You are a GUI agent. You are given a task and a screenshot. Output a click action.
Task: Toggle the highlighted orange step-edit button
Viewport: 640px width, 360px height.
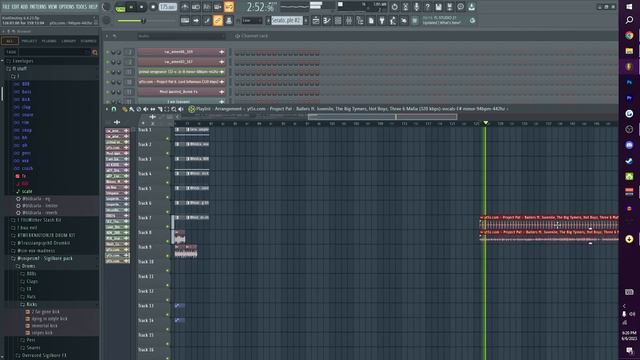229,7
